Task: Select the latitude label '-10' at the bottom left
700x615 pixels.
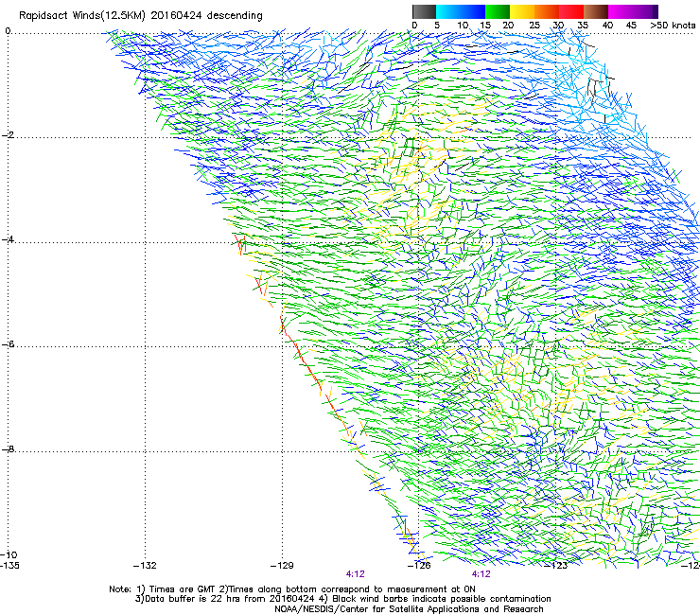Action: 9,554
